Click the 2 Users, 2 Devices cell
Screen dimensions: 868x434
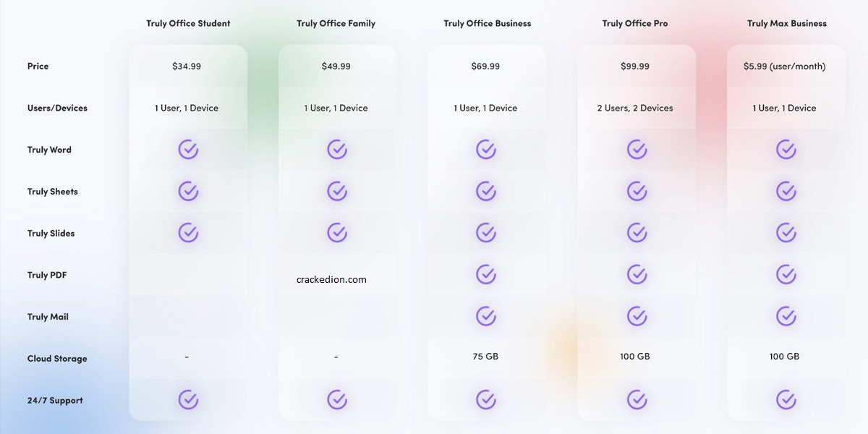point(635,108)
